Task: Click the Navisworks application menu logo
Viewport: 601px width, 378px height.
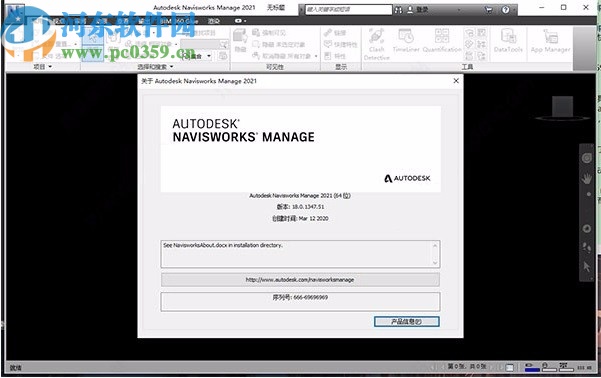Action: tap(15, 15)
